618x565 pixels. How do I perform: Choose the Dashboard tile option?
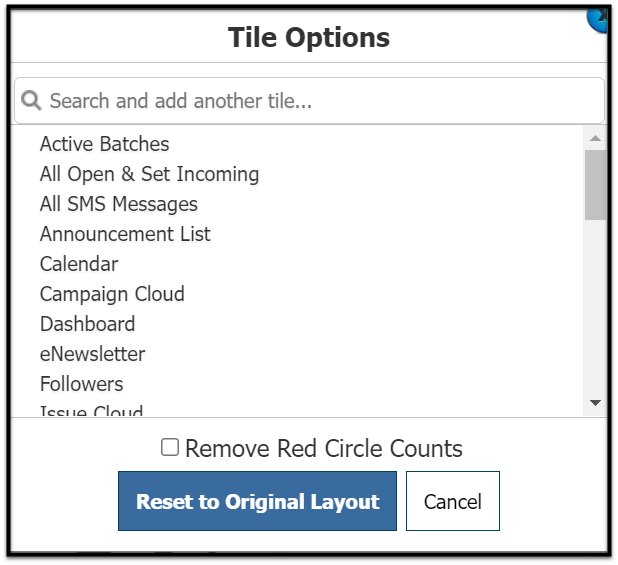(87, 324)
